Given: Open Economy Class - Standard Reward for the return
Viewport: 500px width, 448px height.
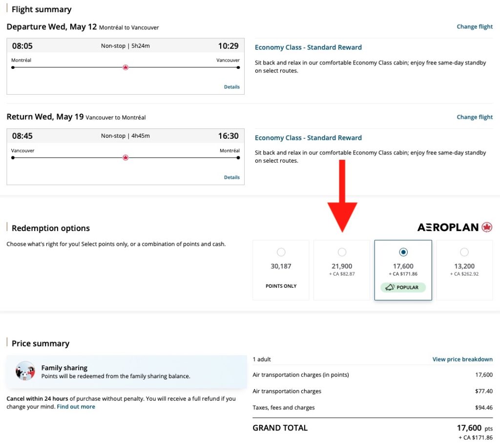Looking at the screenshot, I should tap(308, 138).
